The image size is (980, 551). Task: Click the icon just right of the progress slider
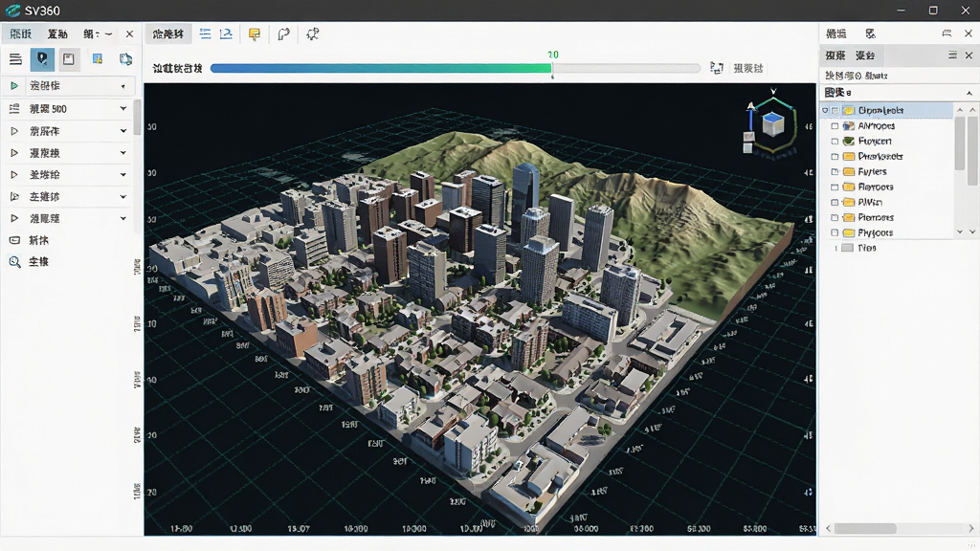point(717,68)
